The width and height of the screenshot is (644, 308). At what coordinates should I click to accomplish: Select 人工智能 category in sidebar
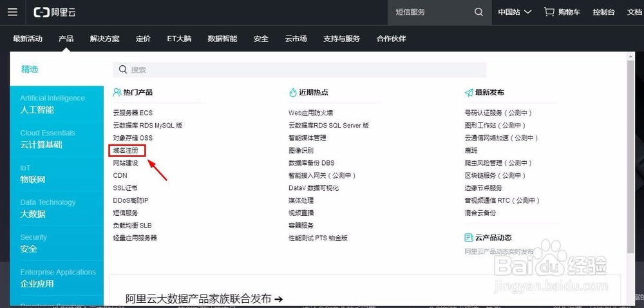tap(57, 104)
